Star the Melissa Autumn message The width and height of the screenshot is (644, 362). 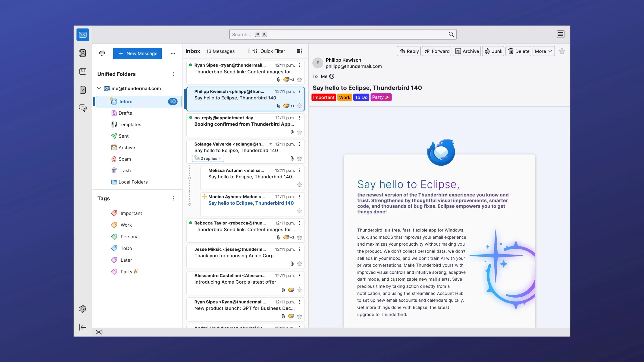(299, 185)
